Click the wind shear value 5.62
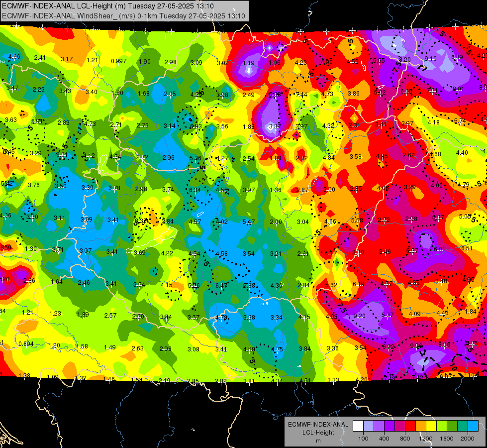 coord(331,285)
